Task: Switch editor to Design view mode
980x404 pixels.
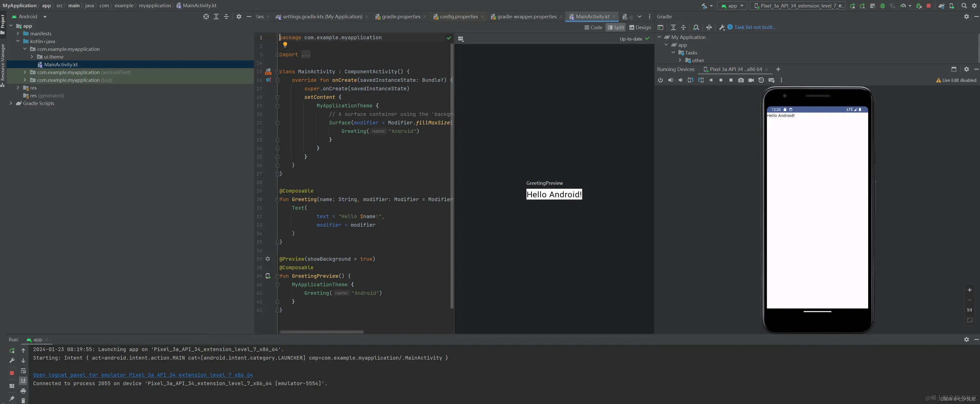Action: pos(640,28)
